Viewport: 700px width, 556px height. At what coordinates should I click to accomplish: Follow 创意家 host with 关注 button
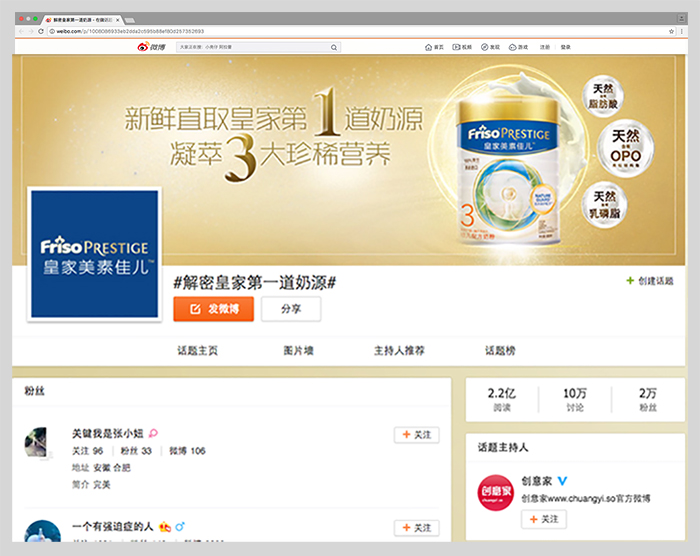click(544, 519)
